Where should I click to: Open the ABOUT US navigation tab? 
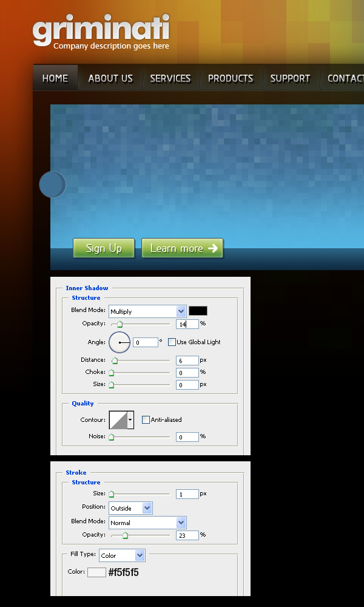(x=110, y=78)
